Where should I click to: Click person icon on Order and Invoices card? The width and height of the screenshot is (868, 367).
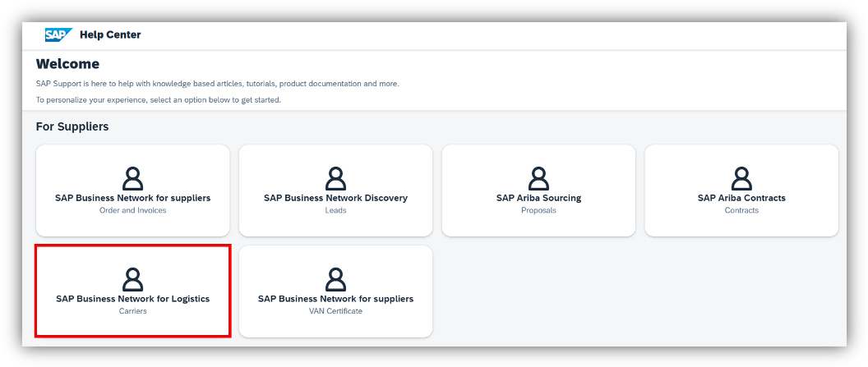point(132,178)
